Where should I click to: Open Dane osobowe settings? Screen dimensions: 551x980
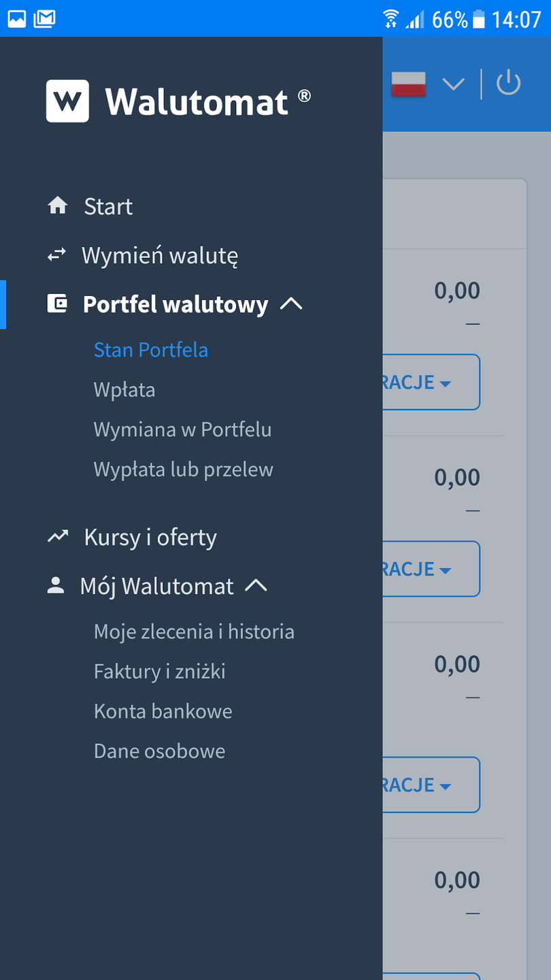coord(160,751)
